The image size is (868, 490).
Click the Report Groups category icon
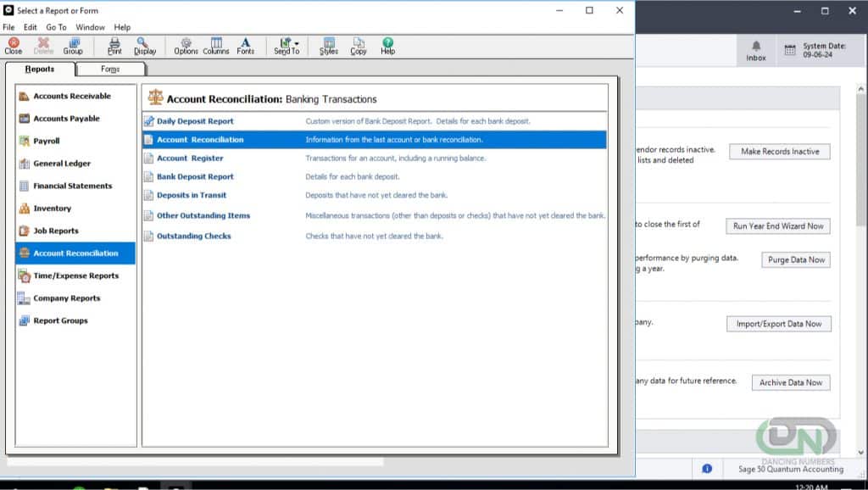click(24, 320)
